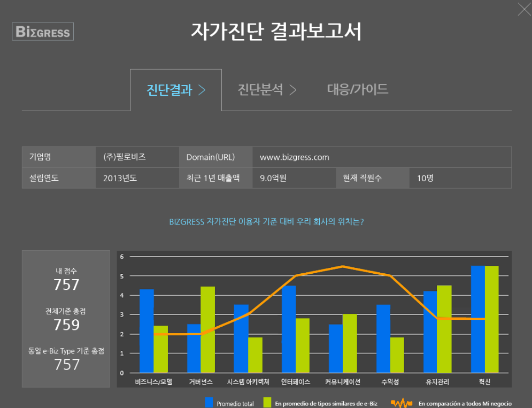Click the (주)필로비즈 company name cell
Screen dimensions: 532x408
[x=125, y=157]
